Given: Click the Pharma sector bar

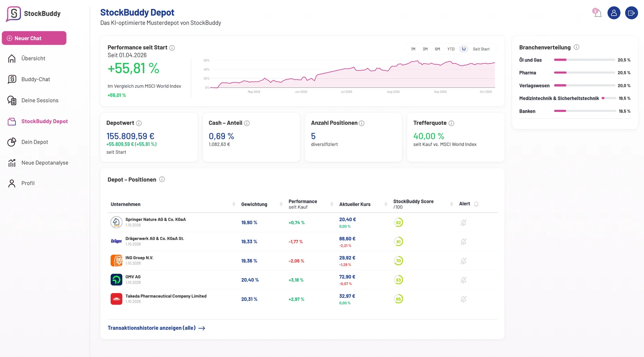Looking at the screenshot, I should (x=584, y=73).
